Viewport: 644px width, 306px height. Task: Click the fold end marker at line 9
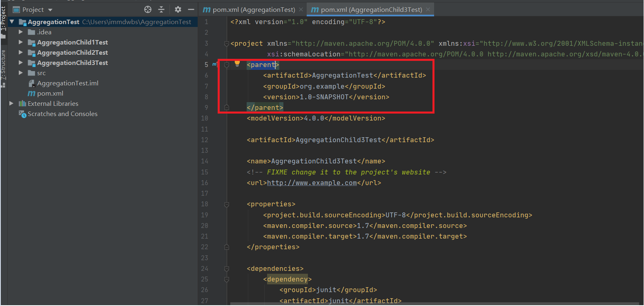pyautogui.click(x=227, y=107)
